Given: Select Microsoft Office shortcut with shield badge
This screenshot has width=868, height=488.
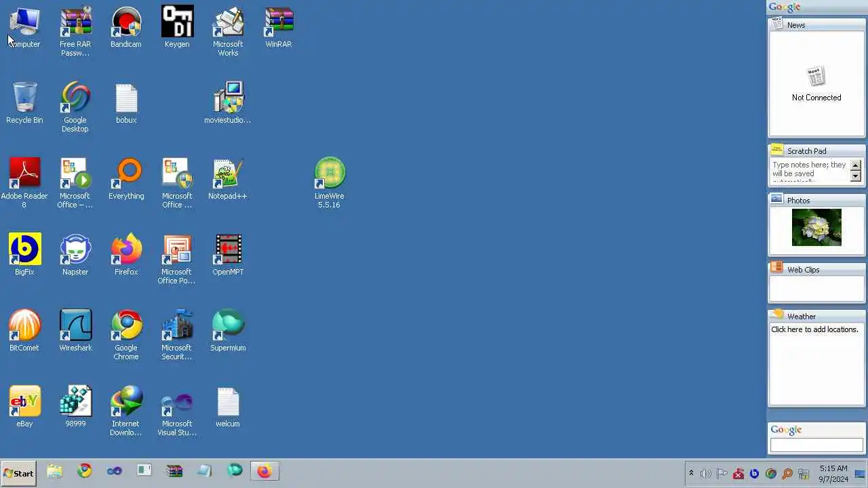Looking at the screenshot, I should click(177, 183).
